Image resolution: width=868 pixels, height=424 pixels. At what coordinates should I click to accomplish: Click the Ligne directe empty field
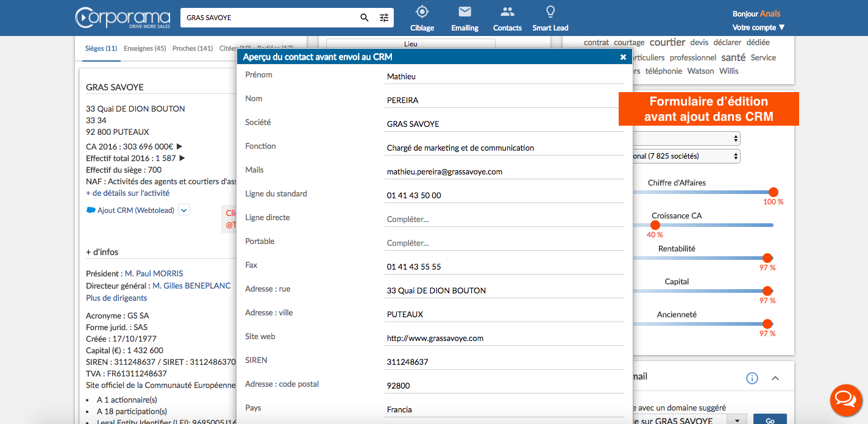pyautogui.click(x=504, y=219)
